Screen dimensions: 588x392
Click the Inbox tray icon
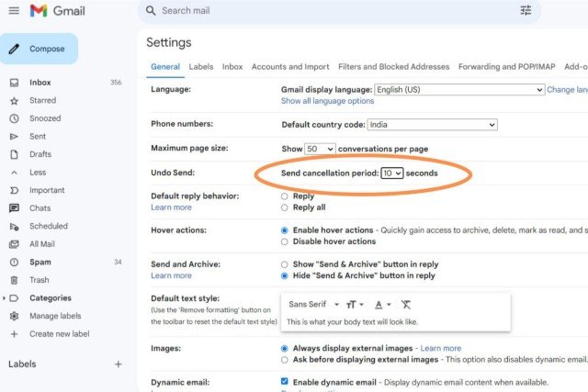coord(14,83)
